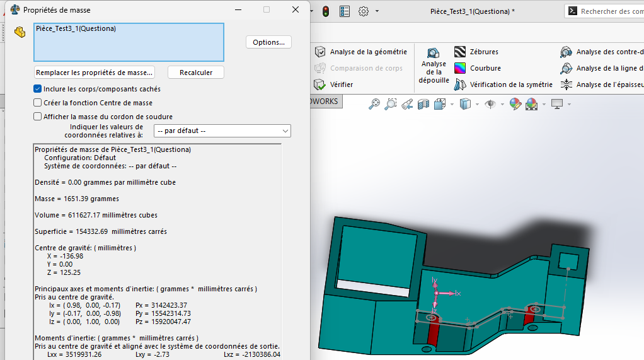Click the traffic light rebuild icon
Image resolution: width=644 pixels, height=360 pixels.
pyautogui.click(x=326, y=11)
